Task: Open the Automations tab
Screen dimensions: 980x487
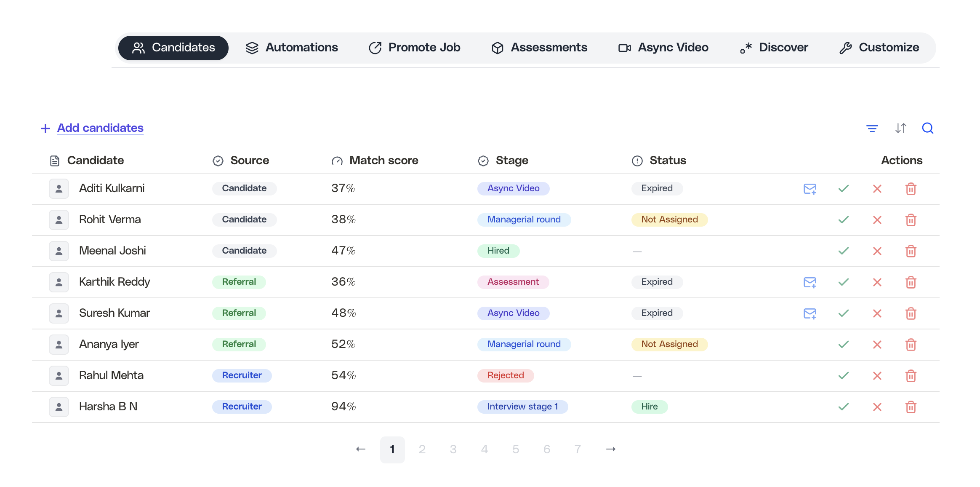Action: point(292,48)
